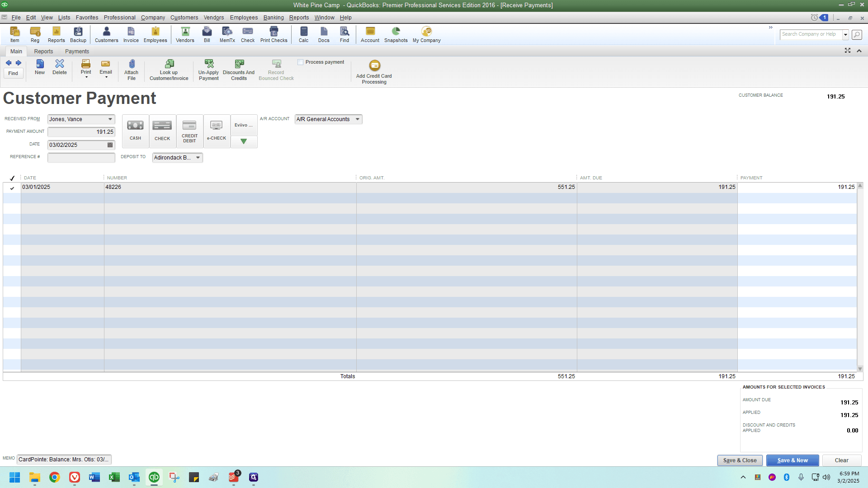The width and height of the screenshot is (868, 488).
Task: Click the Clear button
Action: click(842, 460)
